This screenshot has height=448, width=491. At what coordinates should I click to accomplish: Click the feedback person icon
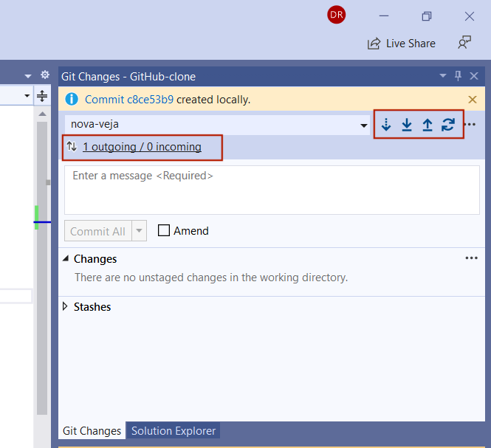point(464,43)
